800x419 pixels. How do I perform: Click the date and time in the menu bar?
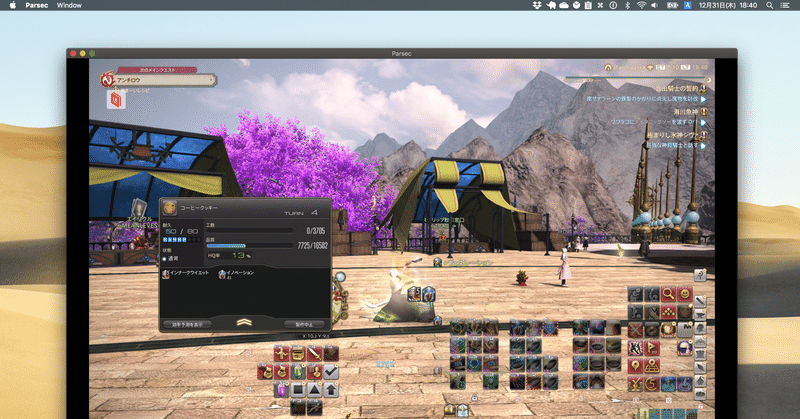[728, 5]
